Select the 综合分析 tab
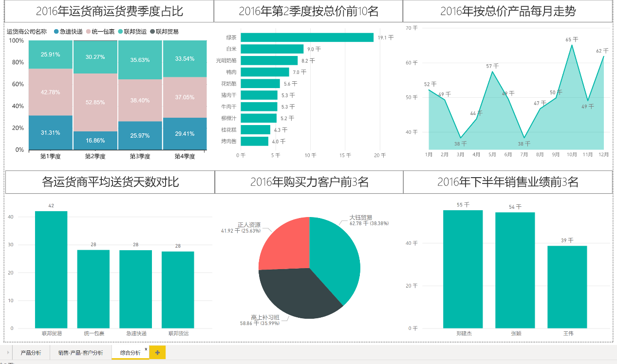617x364 pixels. 130,352
